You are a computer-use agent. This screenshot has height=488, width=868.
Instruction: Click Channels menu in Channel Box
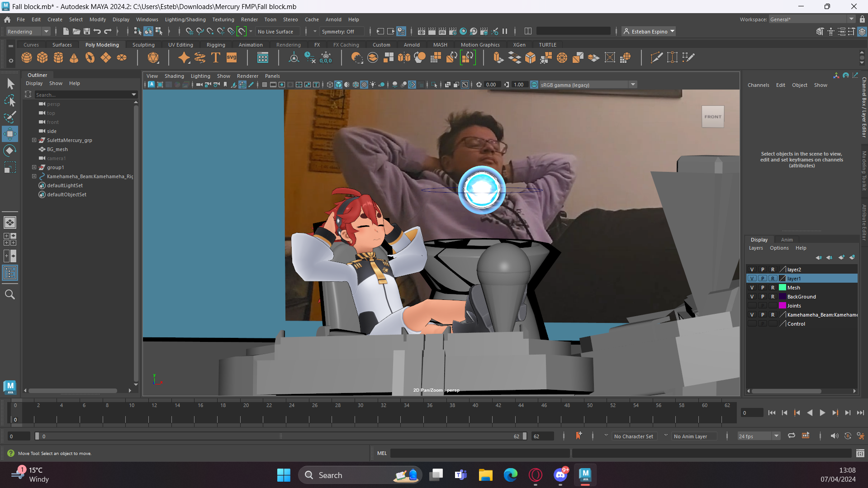pyautogui.click(x=759, y=85)
